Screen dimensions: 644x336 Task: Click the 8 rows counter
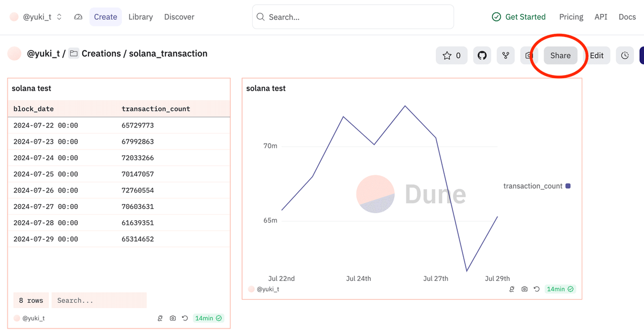tap(31, 300)
